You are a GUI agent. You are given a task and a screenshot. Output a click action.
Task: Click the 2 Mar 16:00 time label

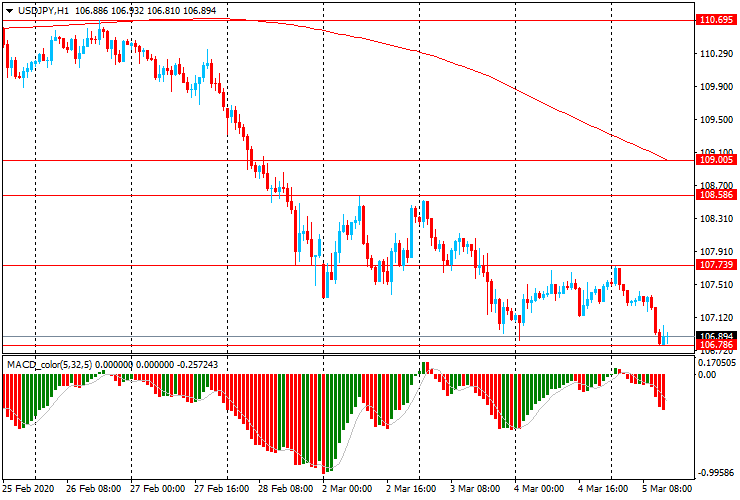(412, 489)
